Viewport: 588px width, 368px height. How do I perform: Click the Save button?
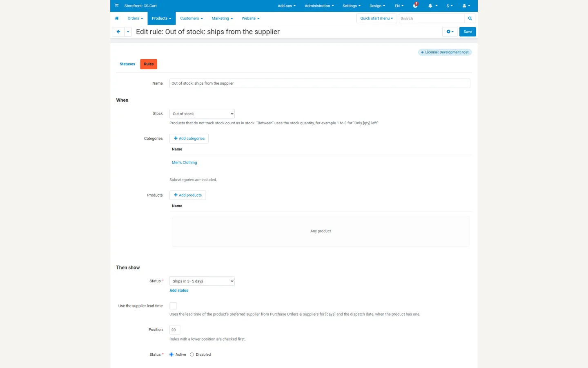coord(468,32)
